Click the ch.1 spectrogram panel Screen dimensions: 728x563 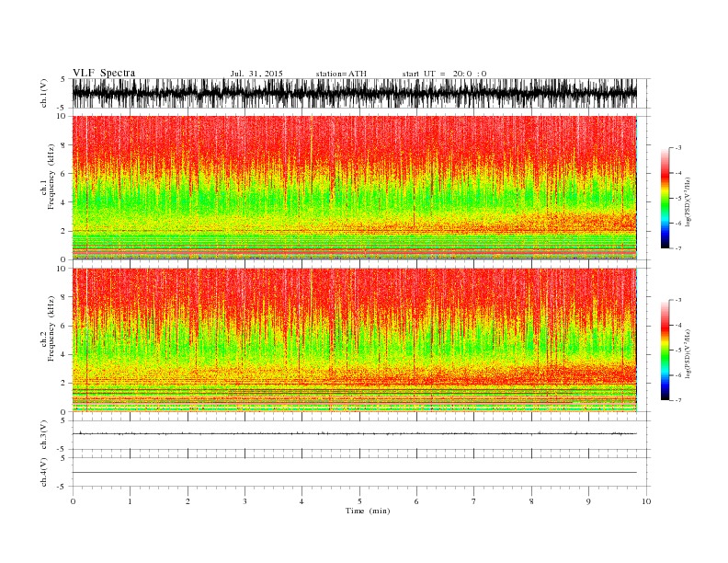click(354, 188)
